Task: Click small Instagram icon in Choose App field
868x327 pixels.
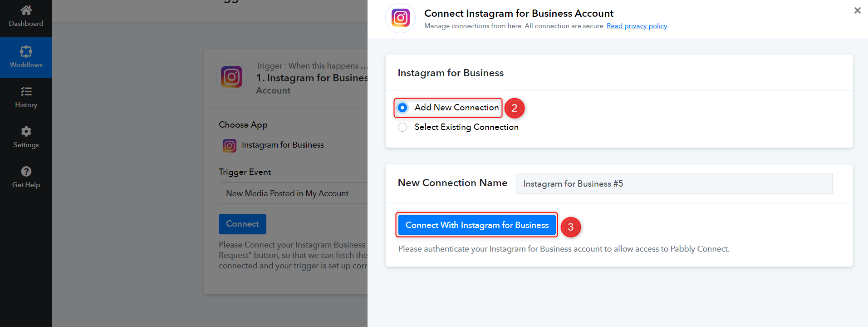Action: pos(230,145)
